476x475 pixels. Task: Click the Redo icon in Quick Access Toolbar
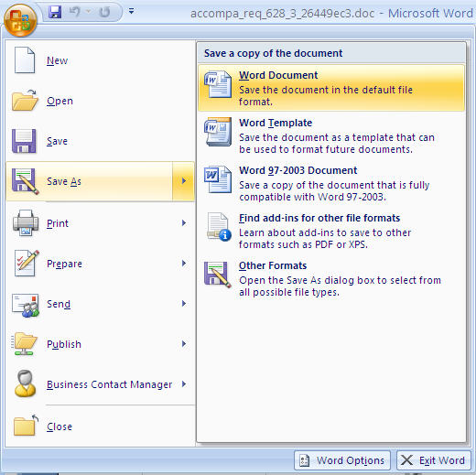click(104, 12)
